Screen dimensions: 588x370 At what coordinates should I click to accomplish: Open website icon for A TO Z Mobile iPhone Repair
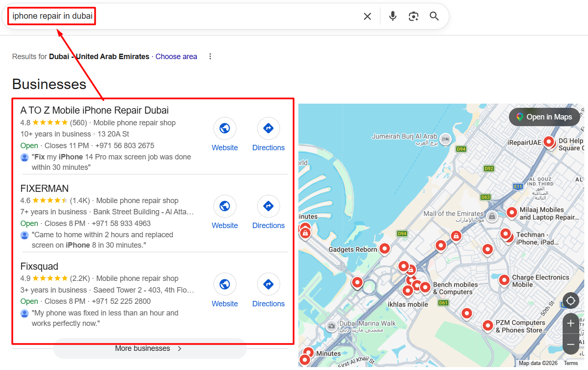[225, 128]
